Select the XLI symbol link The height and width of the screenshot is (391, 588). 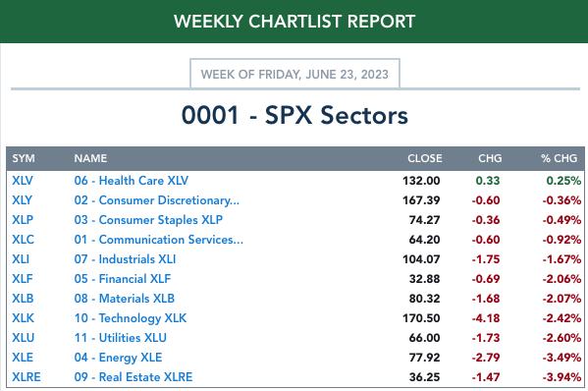click(21, 259)
